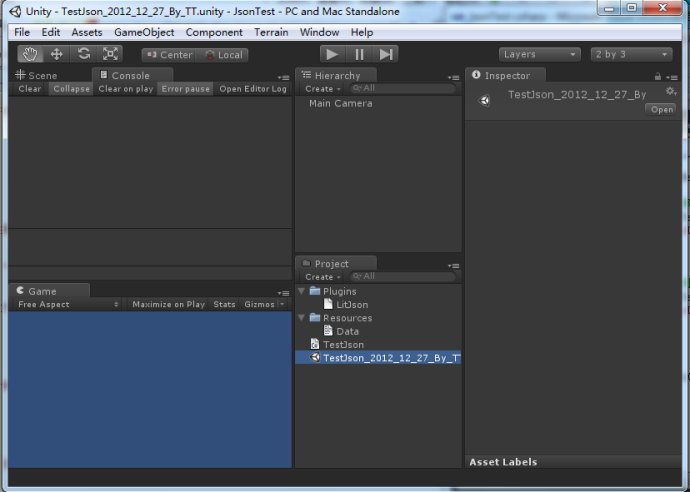
Task: Click Open button in Inspector
Action: [x=661, y=109]
